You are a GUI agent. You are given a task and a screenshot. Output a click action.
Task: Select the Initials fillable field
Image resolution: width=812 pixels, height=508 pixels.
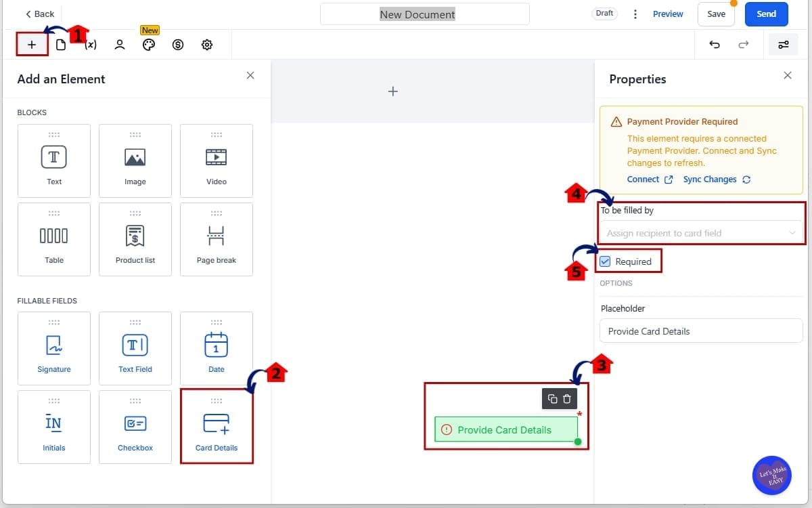tap(54, 427)
